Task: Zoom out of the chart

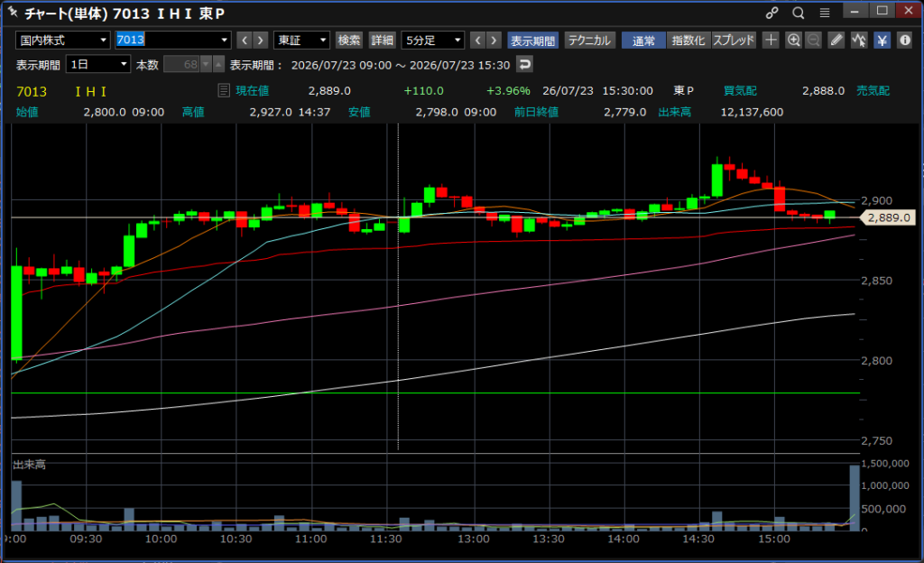Action: click(x=813, y=40)
